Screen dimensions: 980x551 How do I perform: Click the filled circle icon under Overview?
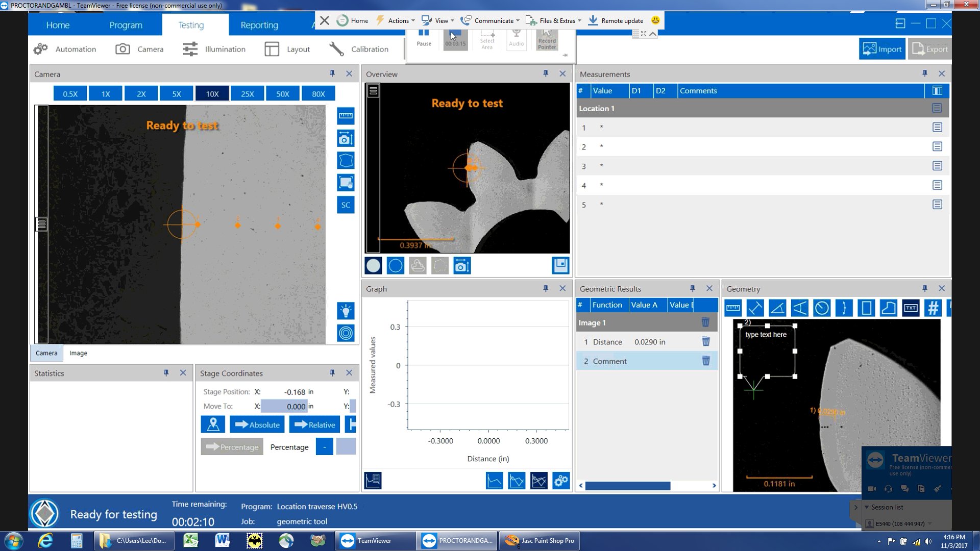coord(373,265)
